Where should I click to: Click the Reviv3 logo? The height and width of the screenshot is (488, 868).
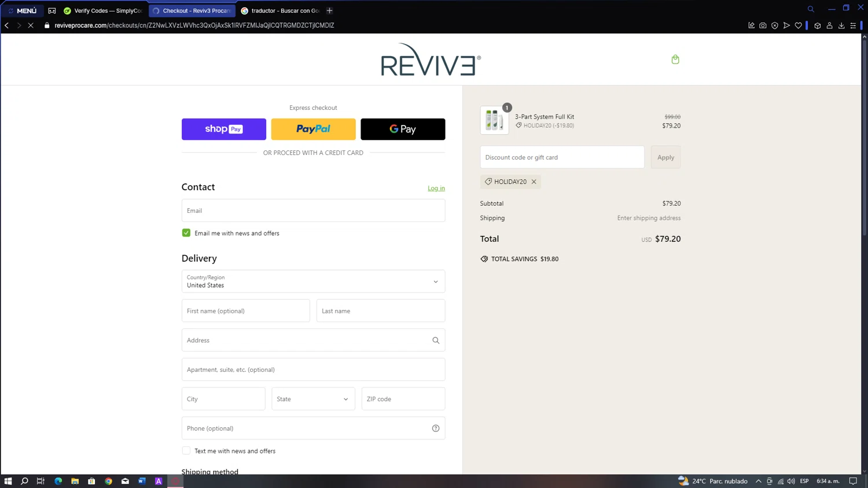click(431, 60)
